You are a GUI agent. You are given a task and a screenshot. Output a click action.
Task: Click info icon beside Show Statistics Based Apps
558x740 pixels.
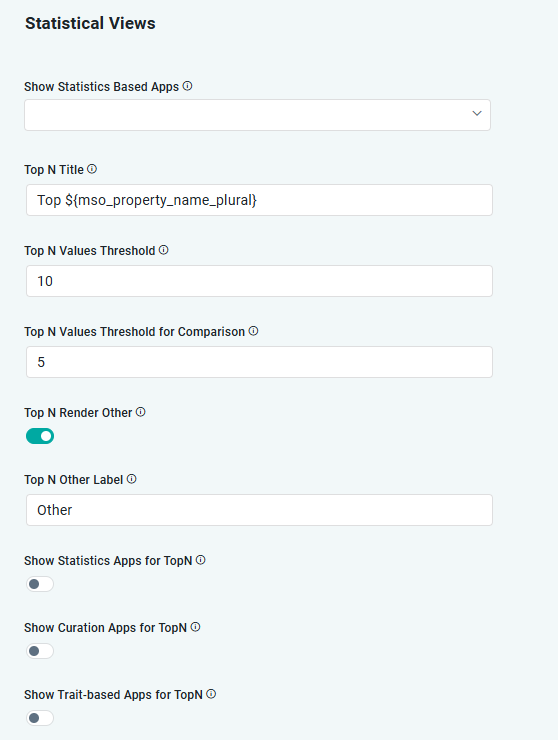point(187,86)
